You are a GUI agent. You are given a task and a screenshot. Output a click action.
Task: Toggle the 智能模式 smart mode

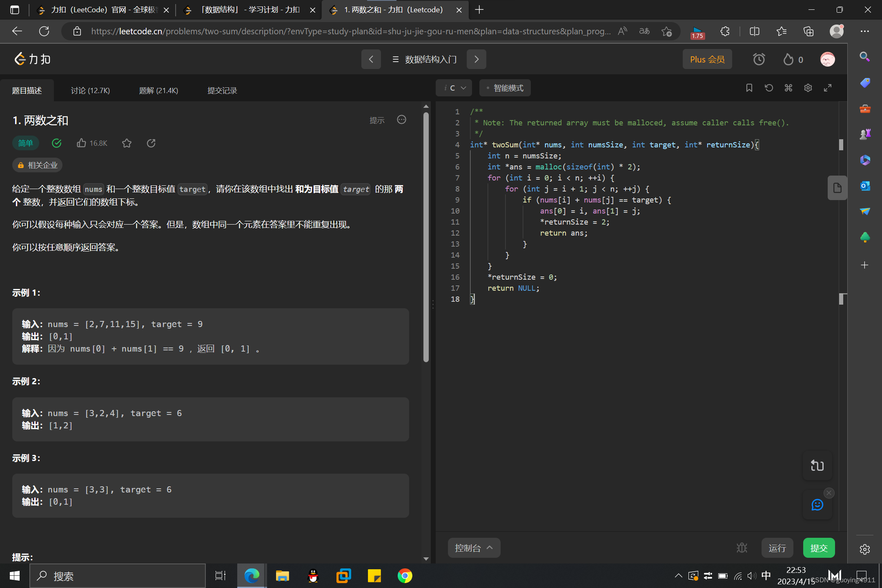pos(505,88)
